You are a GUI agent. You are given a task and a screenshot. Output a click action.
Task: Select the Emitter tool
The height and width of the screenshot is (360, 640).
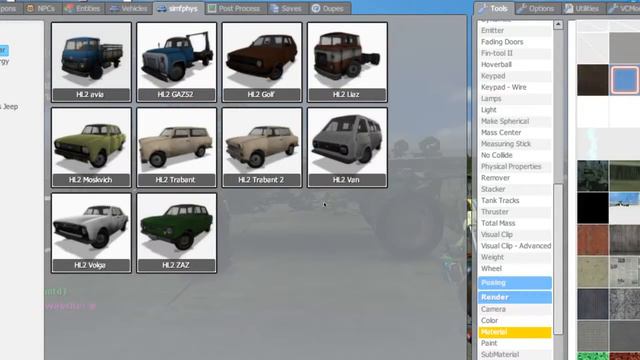click(515, 31)
